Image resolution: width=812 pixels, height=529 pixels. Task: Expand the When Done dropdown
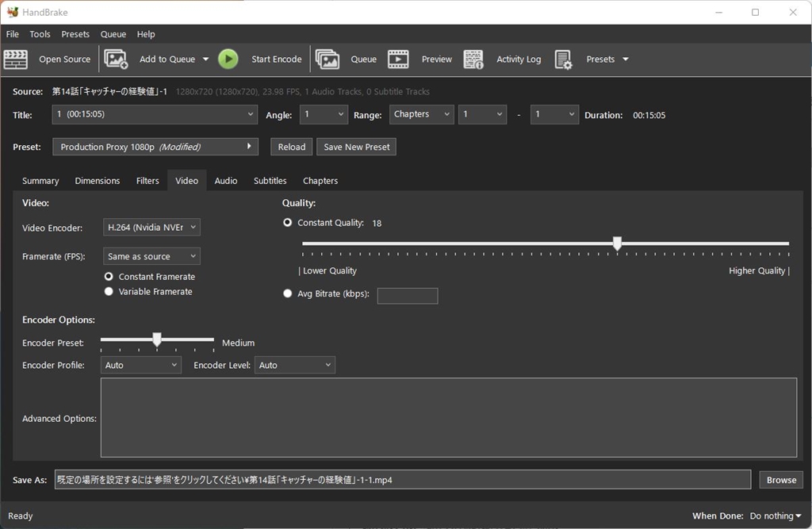click(x=775, y=516)
